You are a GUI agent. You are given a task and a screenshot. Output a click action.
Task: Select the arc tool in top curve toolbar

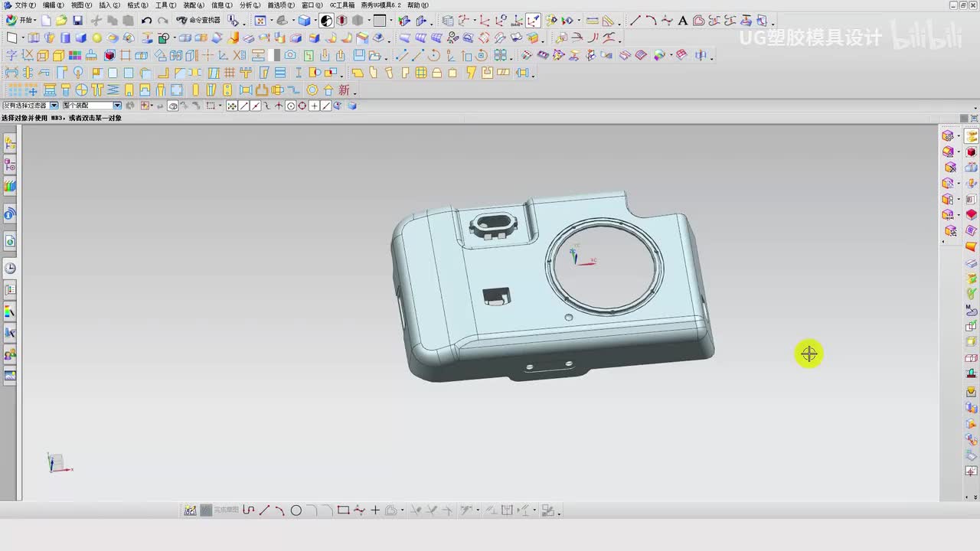tap(651, 21)
